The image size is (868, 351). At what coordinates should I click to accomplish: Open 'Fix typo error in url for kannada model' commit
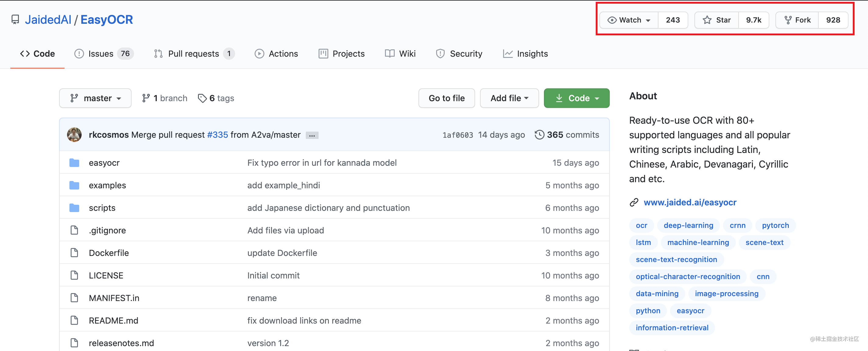[x=322, y=163]
